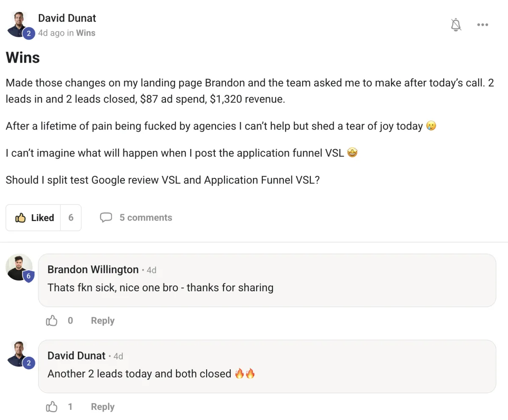Open Brandon Willington's profile name link
The height and width of the screenshot is (420, 508).
pos(93,270)
